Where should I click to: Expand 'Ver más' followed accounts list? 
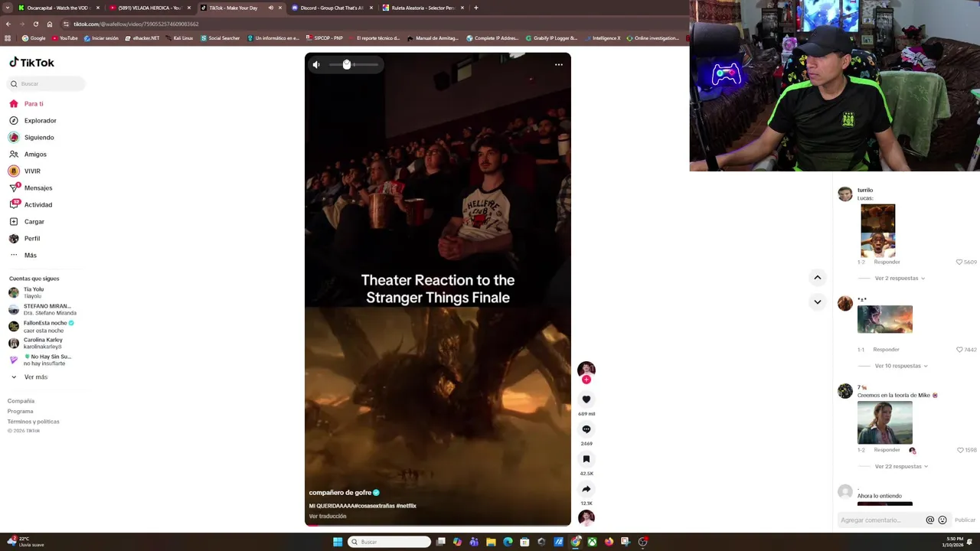click(x=28, y=377)
